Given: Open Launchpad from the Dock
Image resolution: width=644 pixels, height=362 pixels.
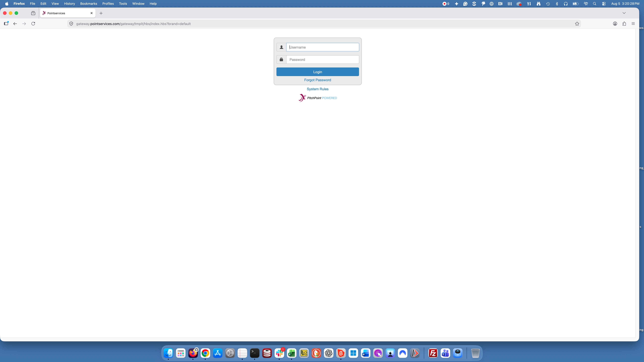Looking at the screenshot, I should point(180,353).
